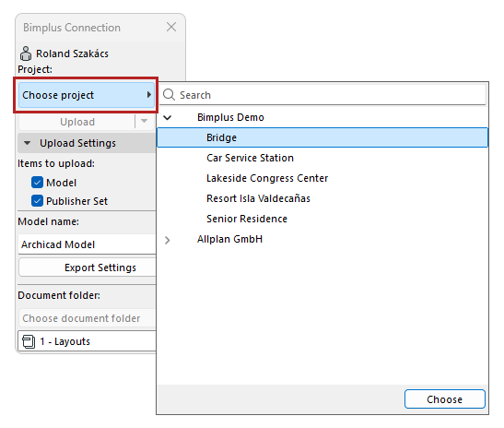Open the Choose project dropdown
Screen dimensions: 504x428
[87, 95]
